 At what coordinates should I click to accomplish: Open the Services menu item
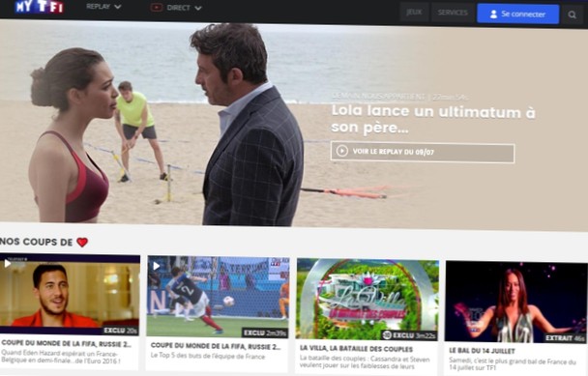453,13
